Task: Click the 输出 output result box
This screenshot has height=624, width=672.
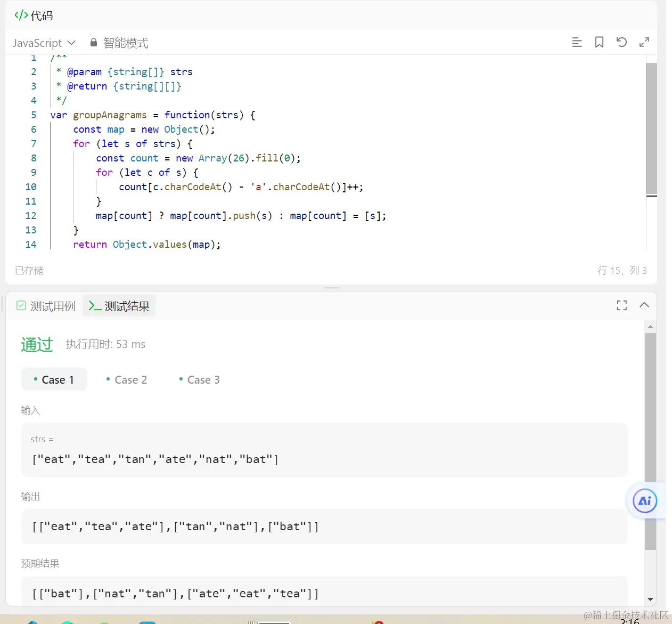Action: click(x=324, y=526)
